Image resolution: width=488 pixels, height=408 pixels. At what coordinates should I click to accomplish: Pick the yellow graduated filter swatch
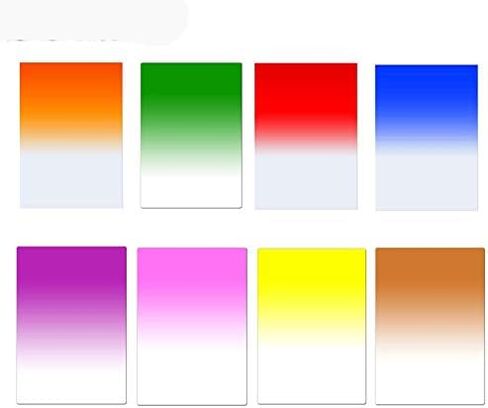pos(312,326)
